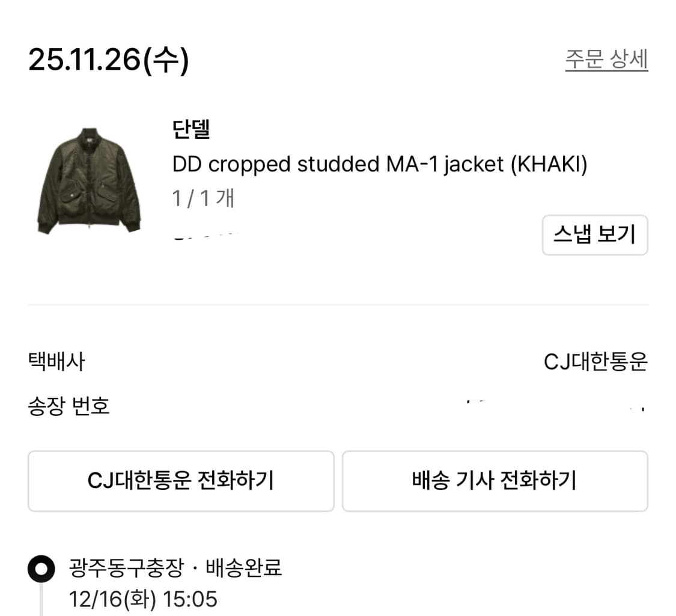Image resolution: width=676 pixels, height=616 pixels.
Task: Click the 송장 번호 label
Action: coord(69,405)
